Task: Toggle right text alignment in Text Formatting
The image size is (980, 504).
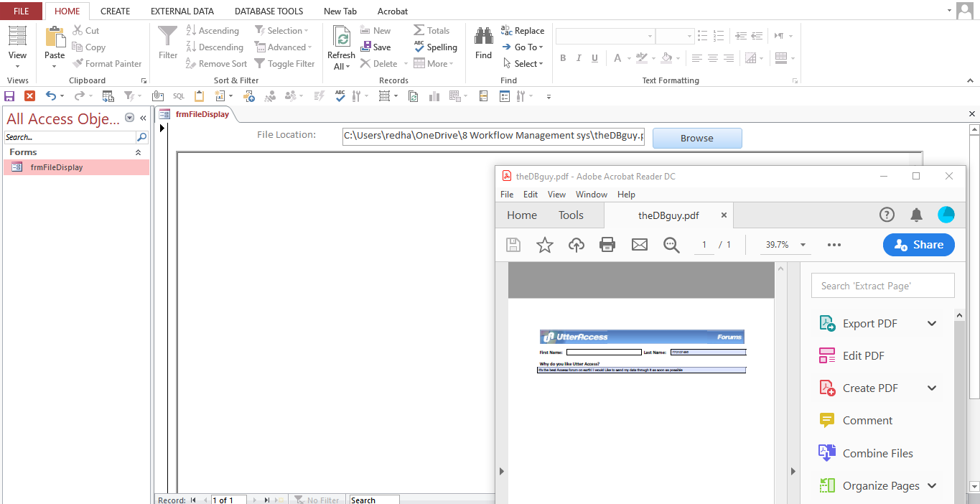Action: pos(729,58)
